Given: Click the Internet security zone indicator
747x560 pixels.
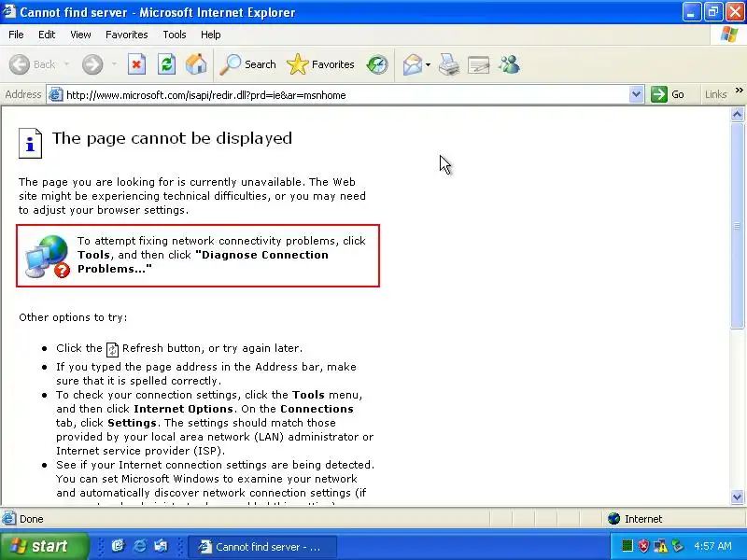Looking at the screenshot, I should (x=635, y=519).
